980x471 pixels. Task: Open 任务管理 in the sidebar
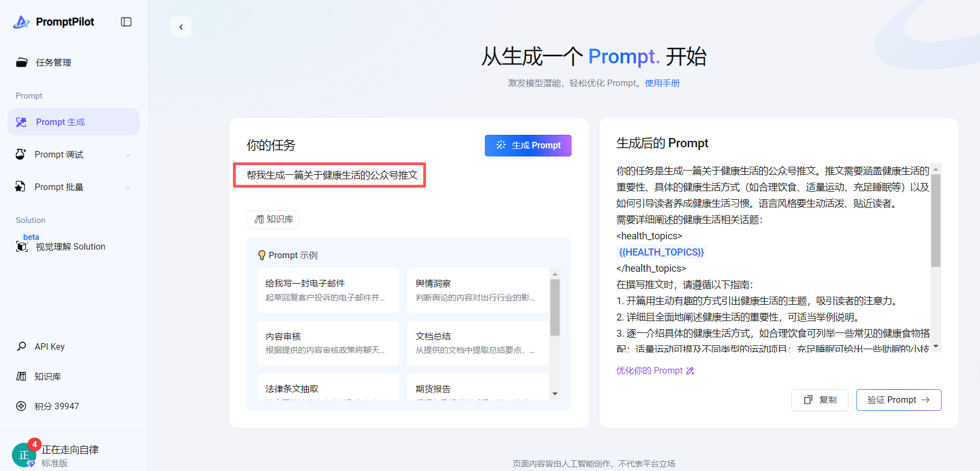point(54,62)
